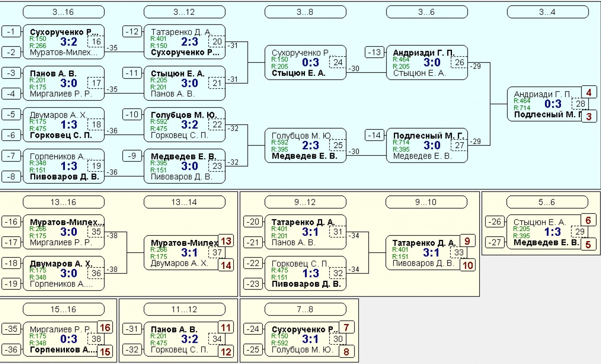Select the -16 slot label box
The height and width of the screenshot is (364, 601).
click(x=11, y=221)
